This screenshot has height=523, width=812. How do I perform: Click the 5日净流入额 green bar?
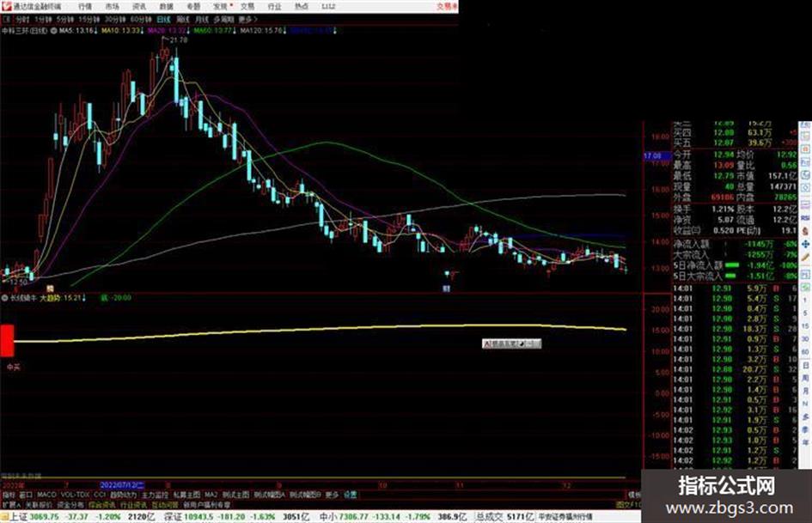point(732,265)
